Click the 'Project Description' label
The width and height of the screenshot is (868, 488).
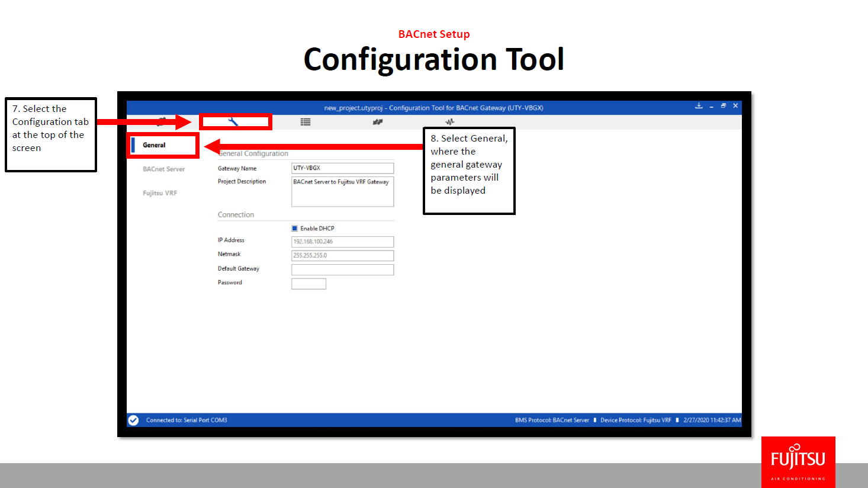tap(242, 182)
